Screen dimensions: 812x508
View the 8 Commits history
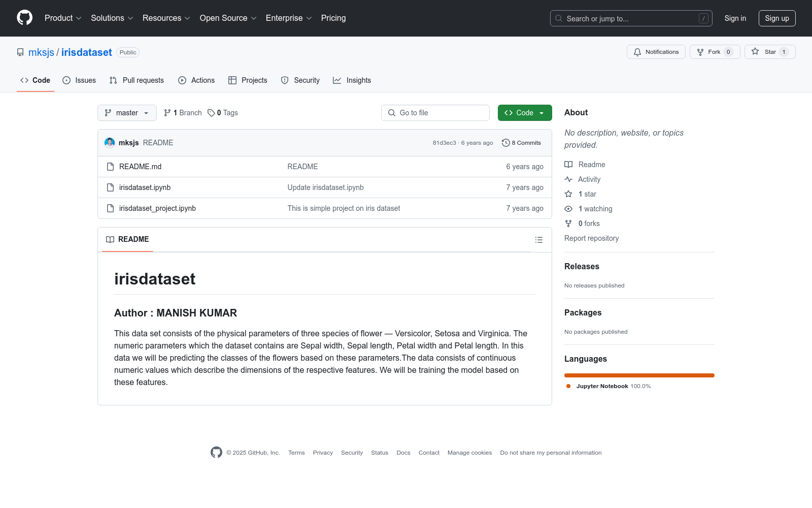point(521,143)
